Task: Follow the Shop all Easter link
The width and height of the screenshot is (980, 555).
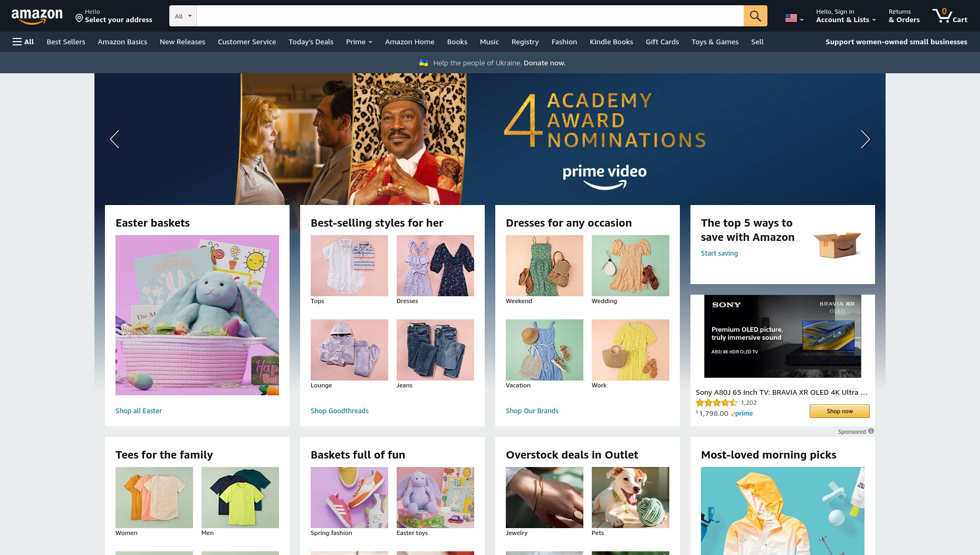Action: point(139,411)
